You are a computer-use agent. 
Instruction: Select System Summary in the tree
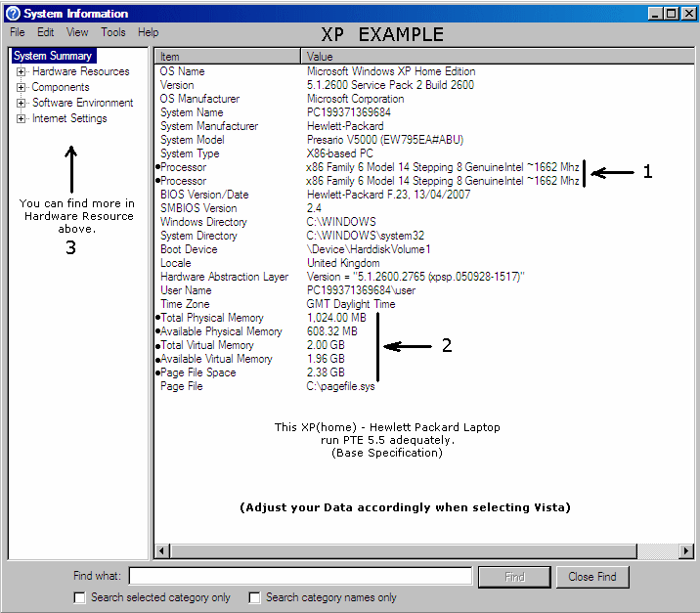53,57
